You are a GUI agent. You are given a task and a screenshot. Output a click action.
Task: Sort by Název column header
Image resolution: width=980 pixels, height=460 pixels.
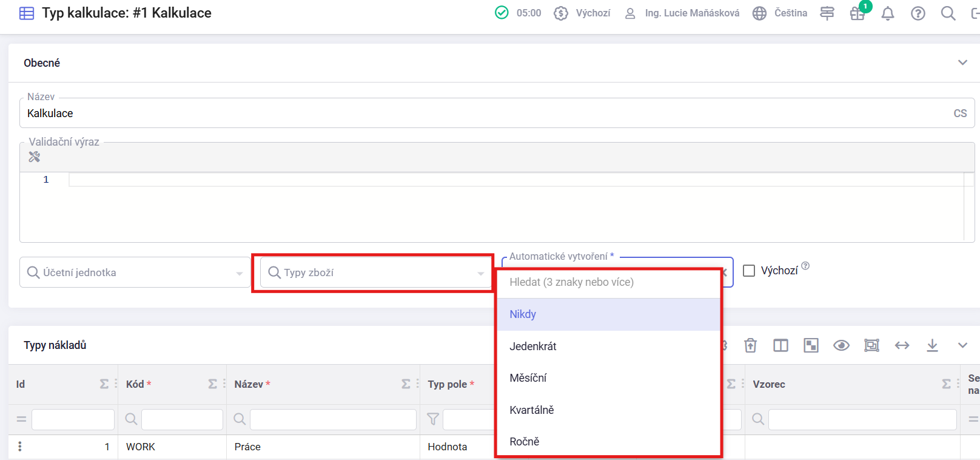[249, 384]
